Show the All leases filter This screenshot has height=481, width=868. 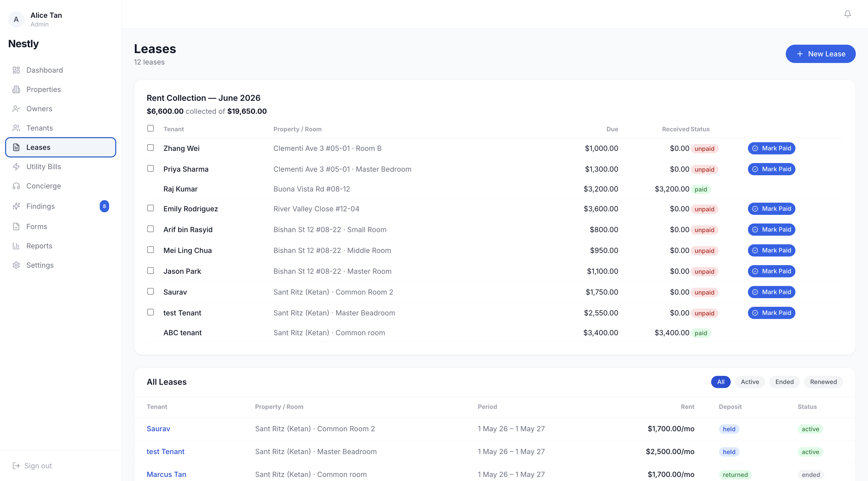[x=720, y=382]
